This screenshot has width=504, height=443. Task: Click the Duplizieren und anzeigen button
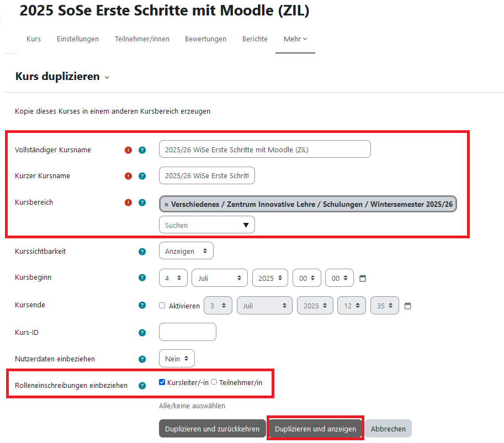(315, 429)
